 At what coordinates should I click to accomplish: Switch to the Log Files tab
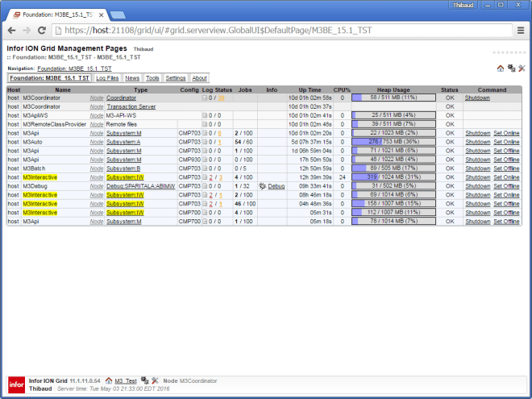click(107, 78)
